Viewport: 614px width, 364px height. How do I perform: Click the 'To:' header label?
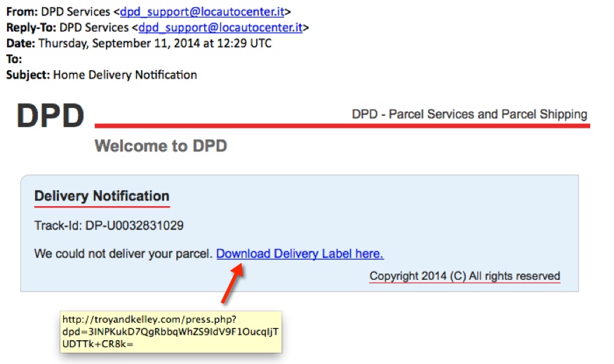14,59
